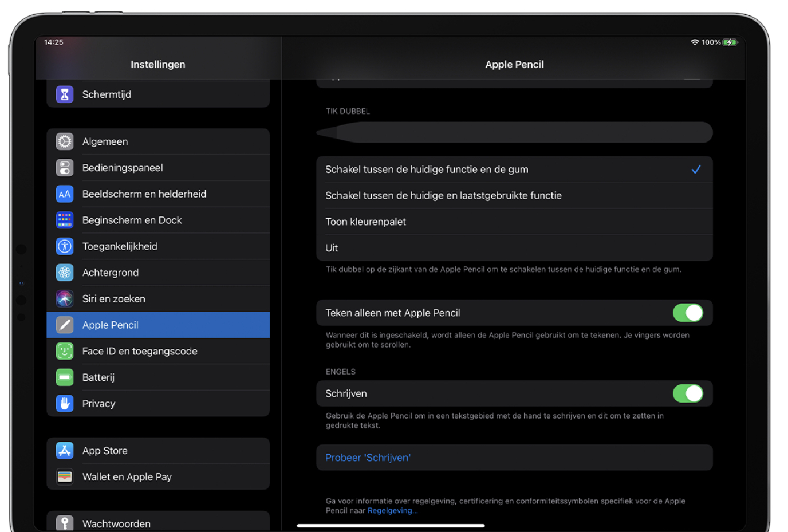Tap the home indicator bar
The width and height of the screenshot is (788, 532).
pos(391,525)
